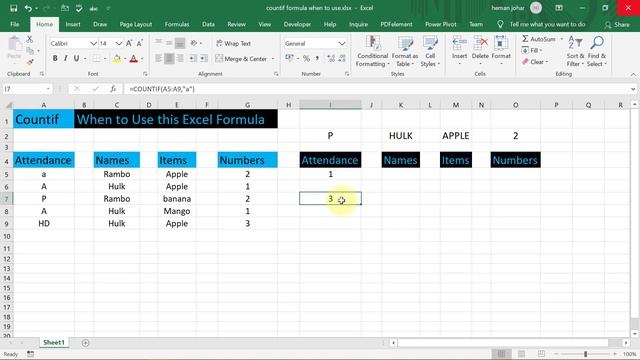Increase font size with large A icon

tap(129, 43)
